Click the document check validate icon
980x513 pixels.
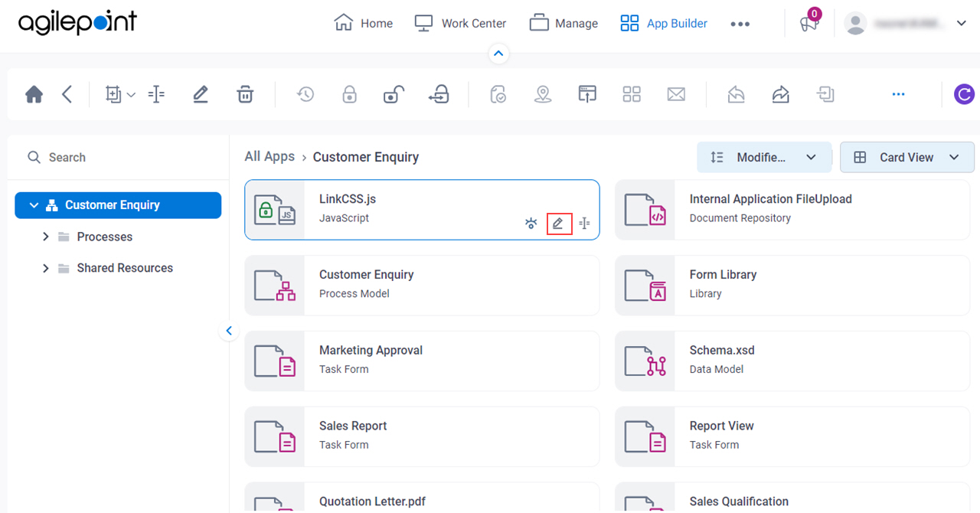[498, 94]
